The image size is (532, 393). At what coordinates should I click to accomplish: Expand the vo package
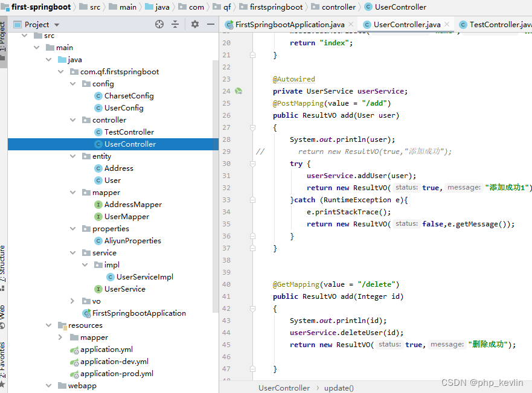tap(72, 301)
